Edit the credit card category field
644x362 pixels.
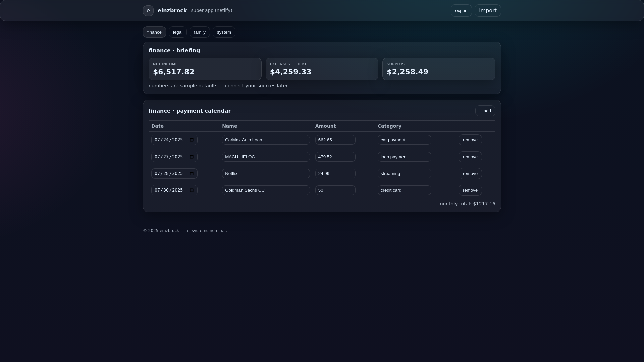click(x=405, y=190)
